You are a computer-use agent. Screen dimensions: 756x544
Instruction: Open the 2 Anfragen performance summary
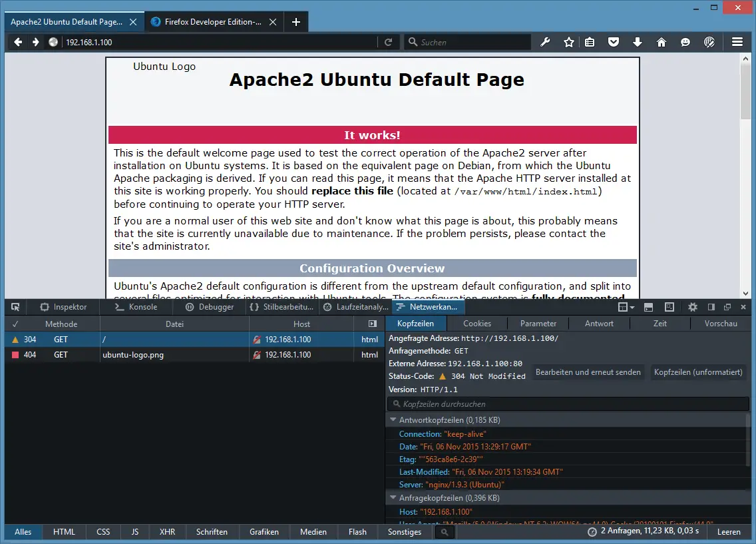point(643,531)
